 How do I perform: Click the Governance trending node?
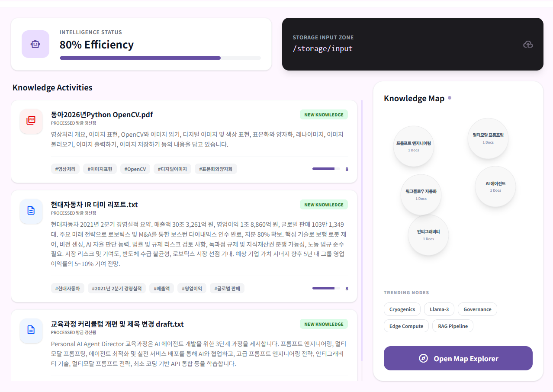tap(477, 309)
